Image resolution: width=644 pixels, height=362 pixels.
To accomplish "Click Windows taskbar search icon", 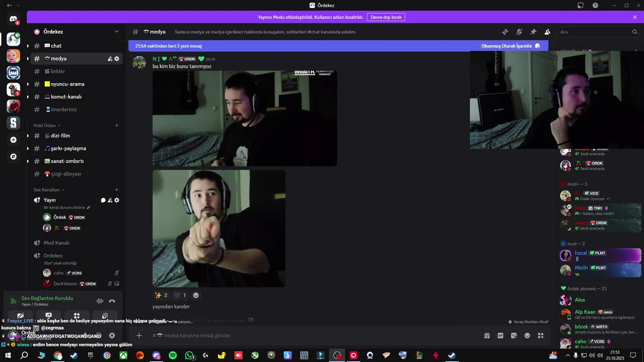I will click(24, 355).
